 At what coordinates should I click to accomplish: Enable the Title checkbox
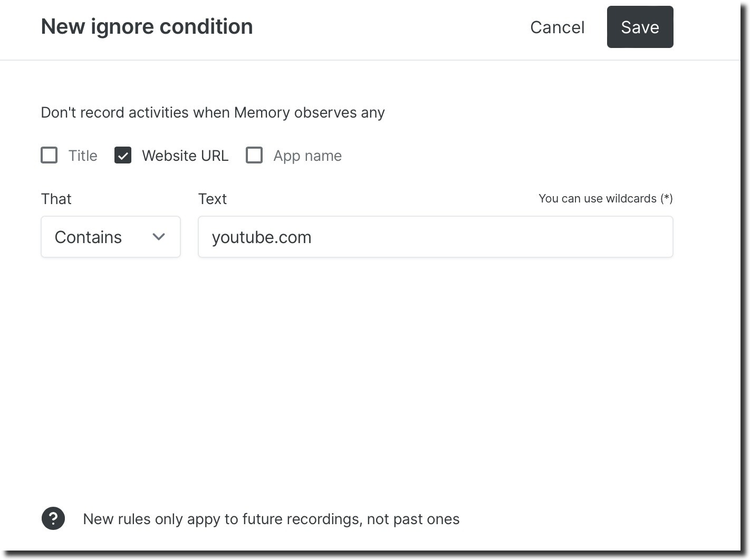click(49, 155)
